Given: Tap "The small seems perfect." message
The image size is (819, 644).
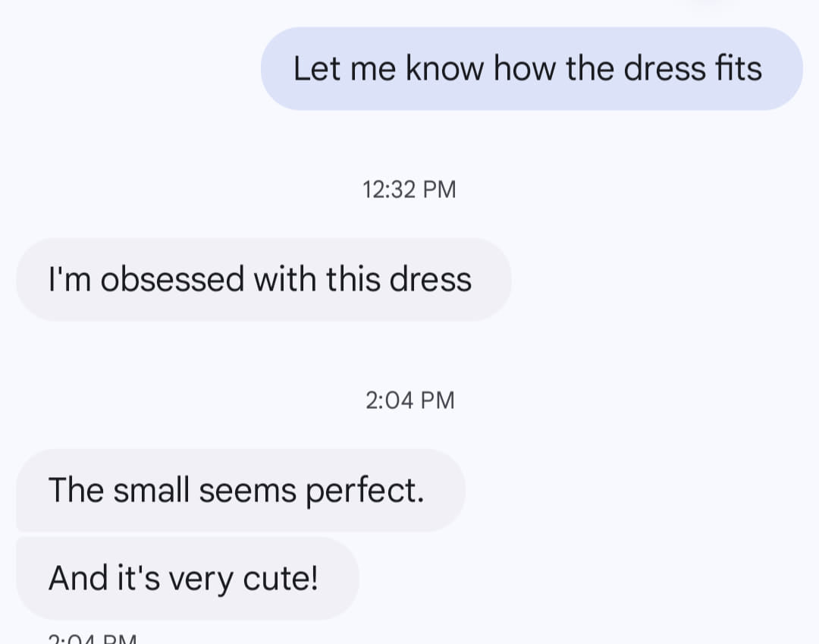Looking at the screenshot, I should coord(239,491).
